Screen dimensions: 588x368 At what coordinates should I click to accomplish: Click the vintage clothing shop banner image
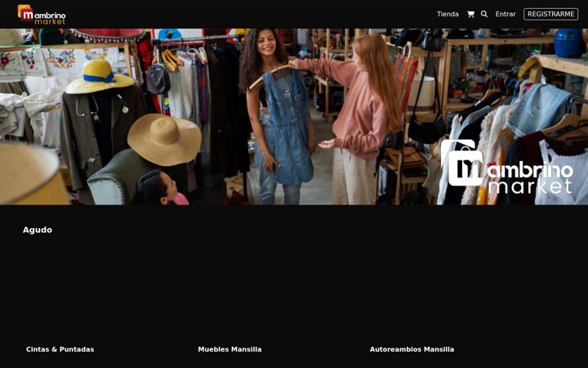294,116
